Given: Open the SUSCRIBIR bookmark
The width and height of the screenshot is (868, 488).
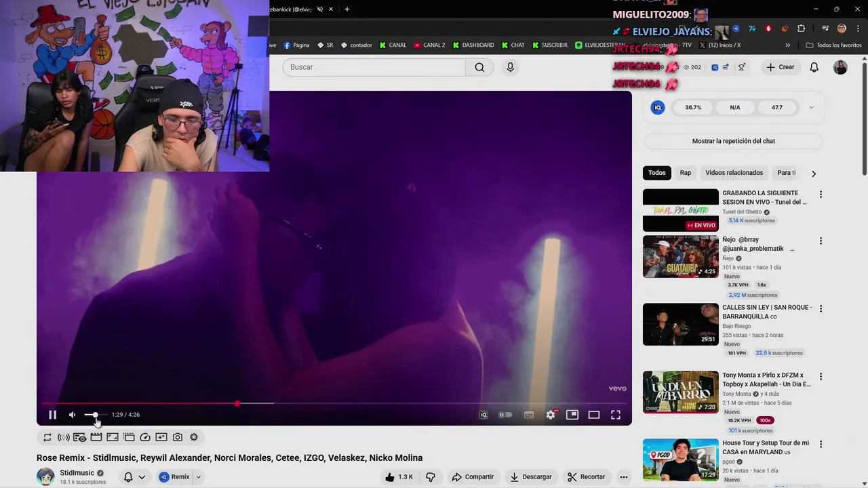Looking at the screenshot, I should coord(550,45).
